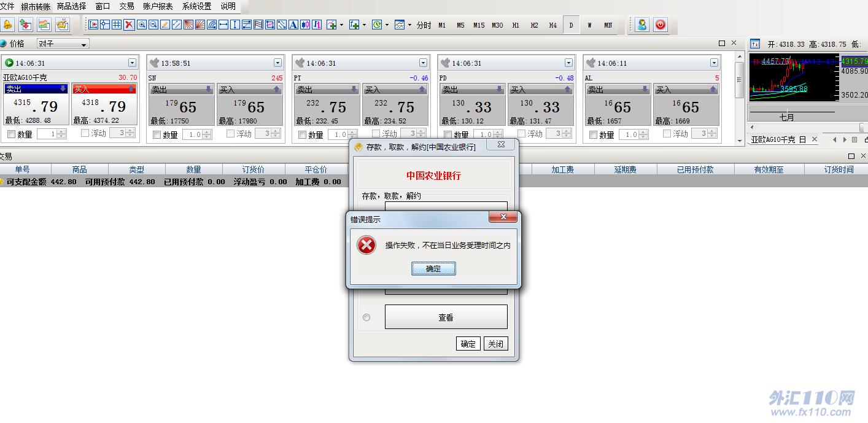This screenshot has width=868, height=423.
Task: Tick 数量 checkbox in 亚欧AG10千克 panel
Action: 11,134
